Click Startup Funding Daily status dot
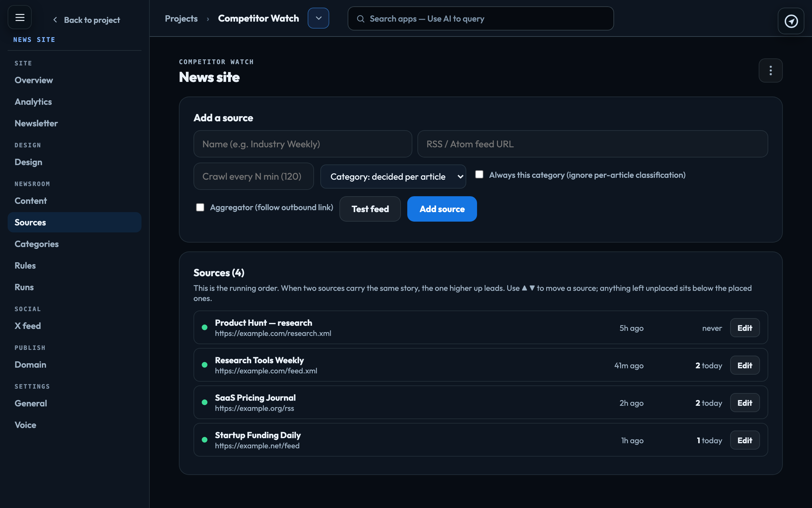812x508 pixels. point(204,440)
